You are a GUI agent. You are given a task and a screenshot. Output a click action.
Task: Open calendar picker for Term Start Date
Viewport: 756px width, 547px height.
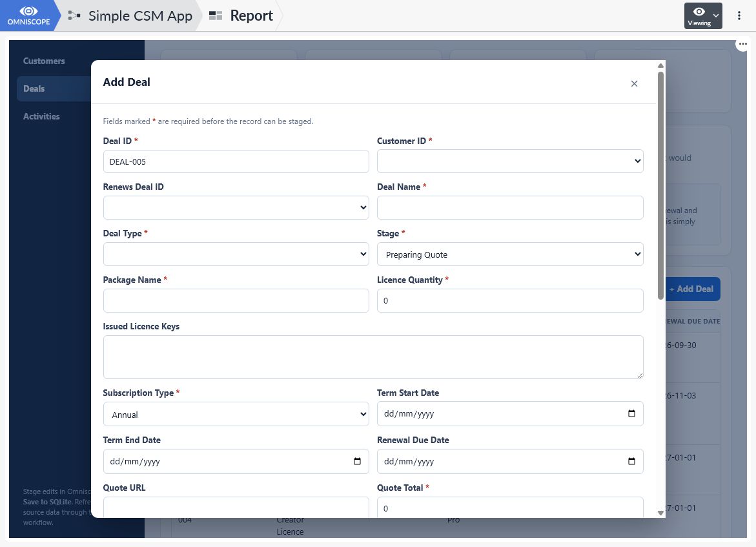coord(631,413)
